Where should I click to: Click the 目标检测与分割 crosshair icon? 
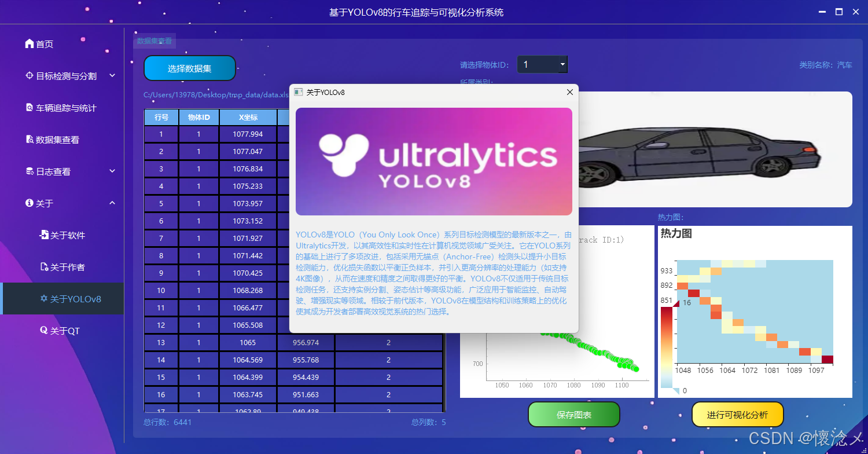(29, 75)
